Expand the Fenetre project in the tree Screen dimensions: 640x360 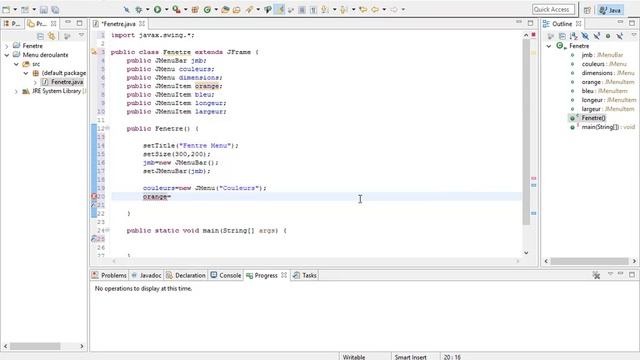point(7,46)
